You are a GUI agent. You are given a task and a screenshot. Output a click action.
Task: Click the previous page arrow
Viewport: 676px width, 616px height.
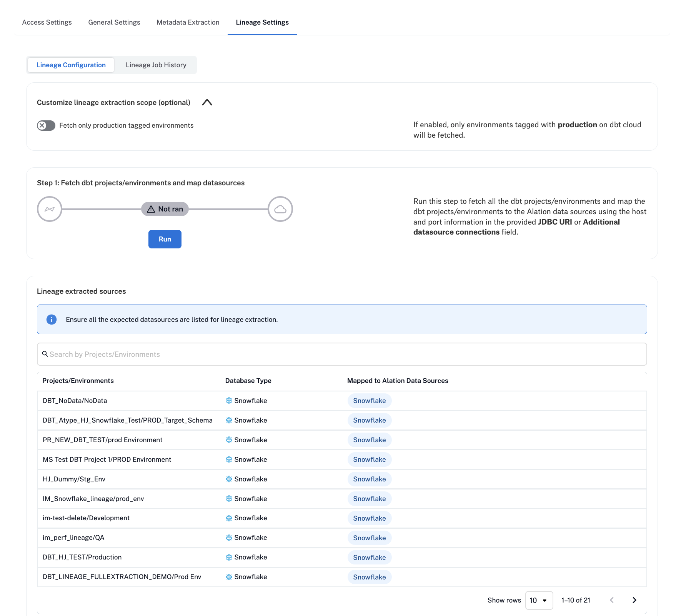(611, 600)
